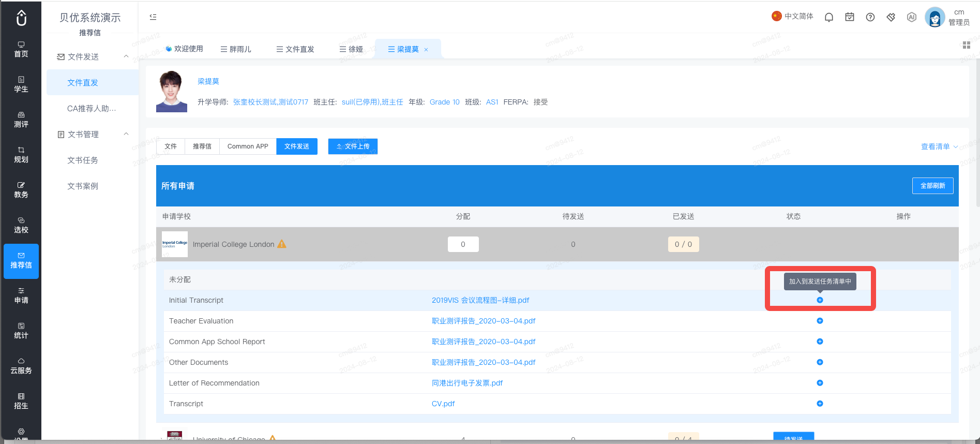Go to 选校 in left sidebar

click(x=21, y=226)
